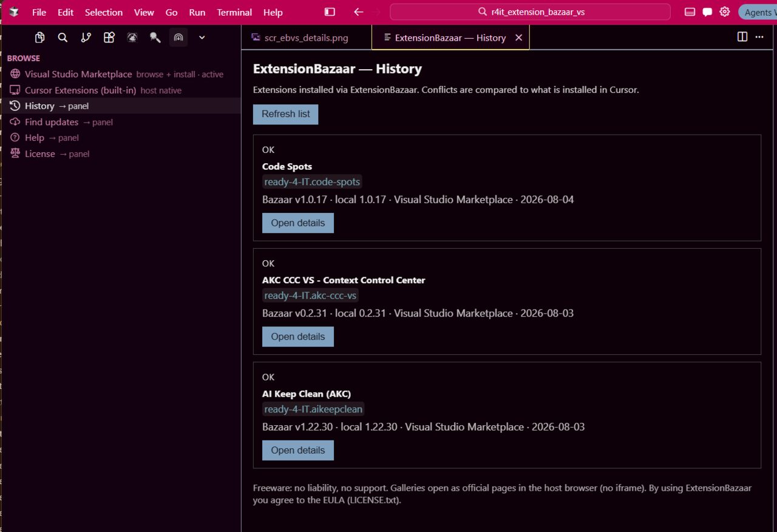The image size is (777, 532).
Task: Open the Terminal menu
Action: tap(234, 12)
